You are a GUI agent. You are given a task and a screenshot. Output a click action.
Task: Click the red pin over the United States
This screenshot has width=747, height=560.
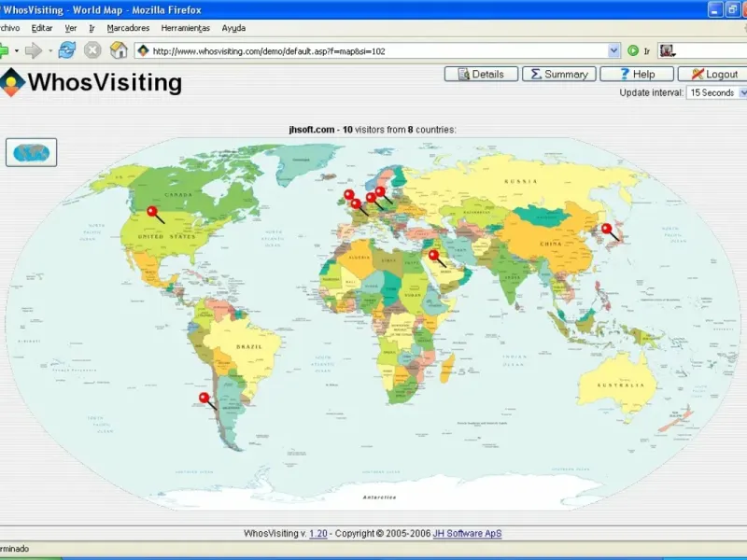(x=152, y=211)
